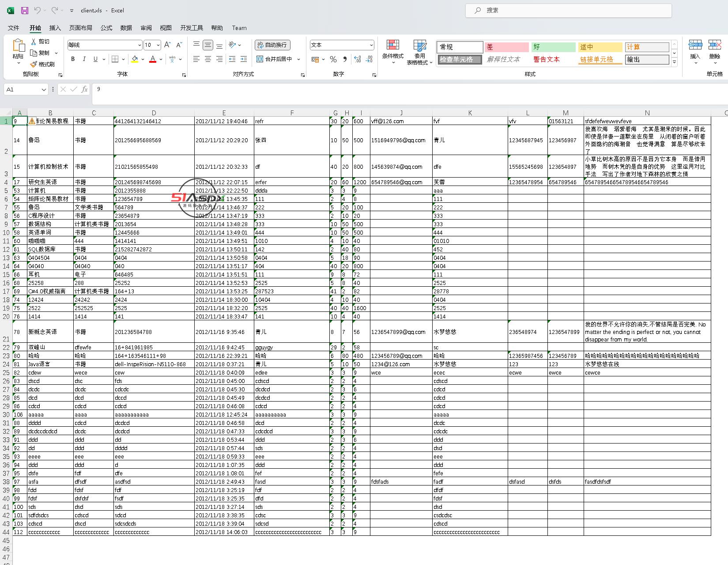The height and width of the screenshot is (565, 728).
Task: Toggle center horizontal alignment
Action: pyautogui.click(x=208, y=59)
